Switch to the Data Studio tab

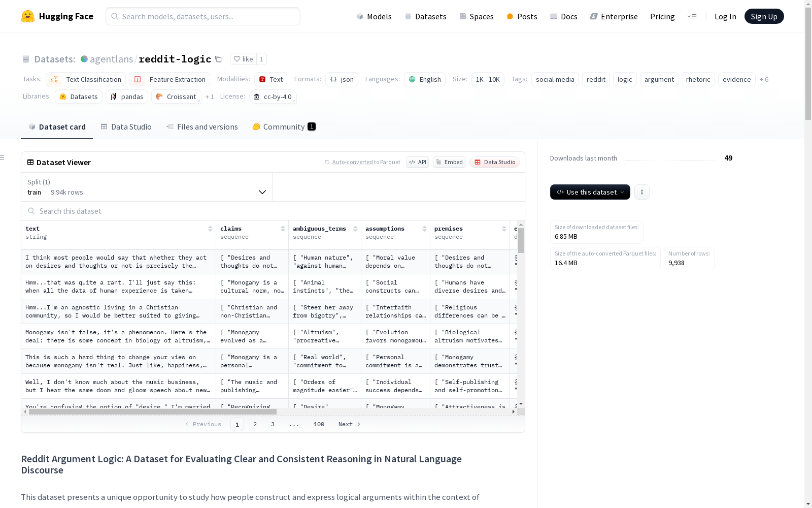[x=126, y=127]
